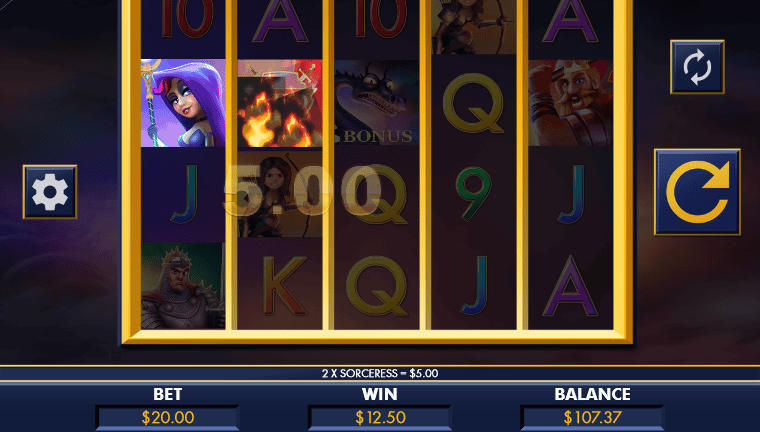This screenshot has height=432, width=760.
Task: Click the burning ship fire symbol
Action: [x=280, y=103]
